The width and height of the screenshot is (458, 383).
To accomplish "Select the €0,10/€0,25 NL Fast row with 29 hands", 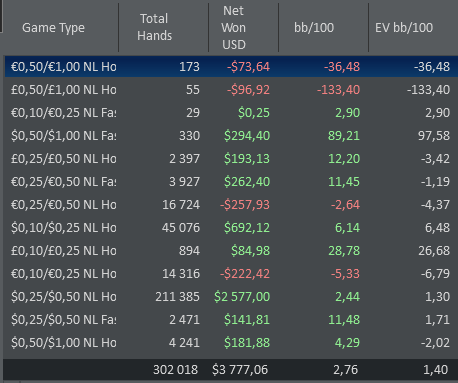I will (231, 113).
